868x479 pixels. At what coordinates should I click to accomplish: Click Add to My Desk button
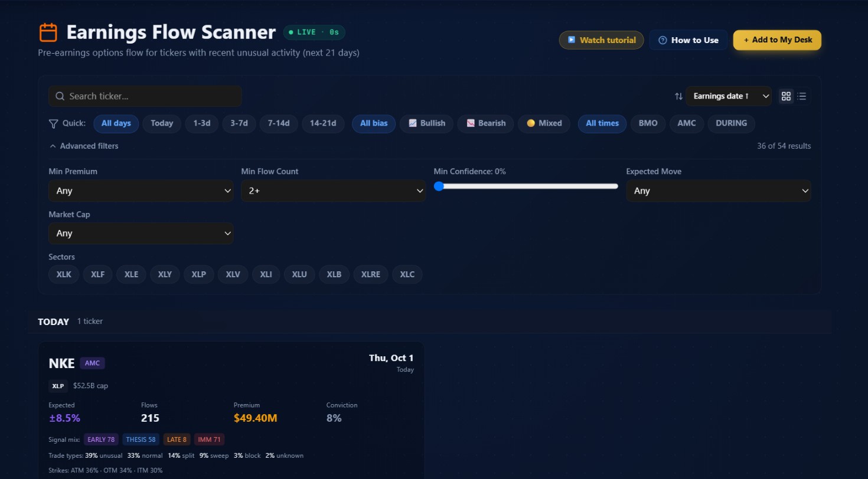point(777,40)
